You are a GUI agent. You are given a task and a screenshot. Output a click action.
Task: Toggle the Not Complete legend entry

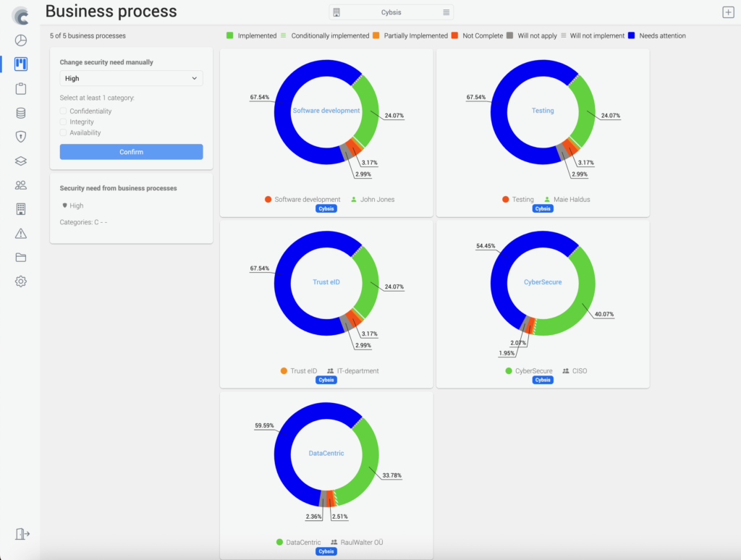point(477,35)
